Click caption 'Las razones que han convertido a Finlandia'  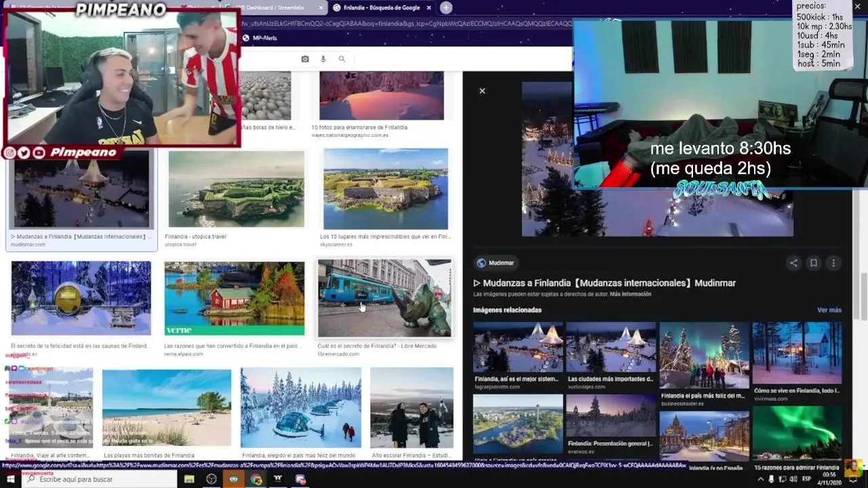click(x=231, y=346)
